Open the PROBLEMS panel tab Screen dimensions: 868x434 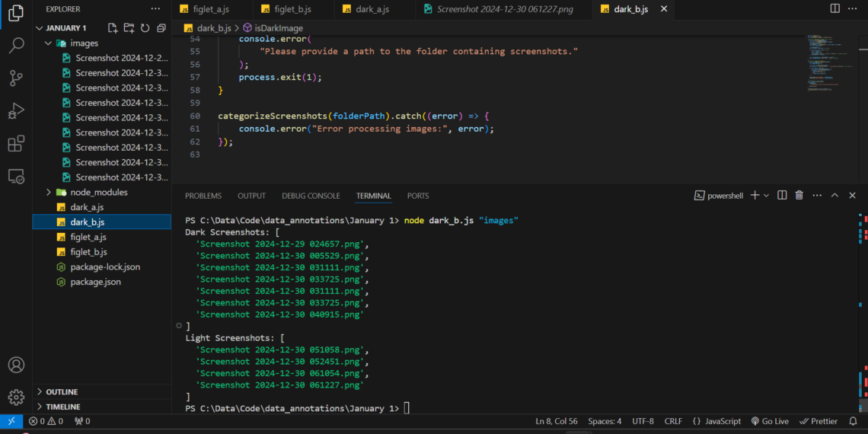203,196
